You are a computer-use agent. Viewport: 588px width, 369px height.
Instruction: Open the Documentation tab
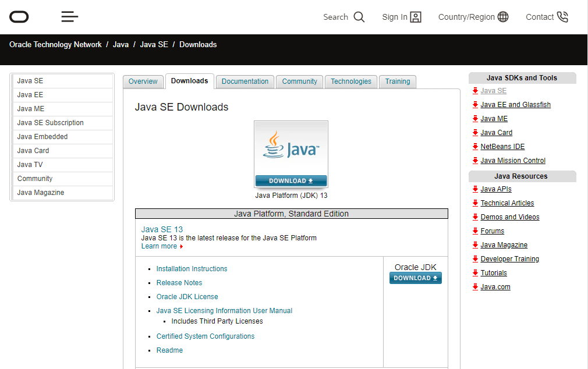point(245,81)
